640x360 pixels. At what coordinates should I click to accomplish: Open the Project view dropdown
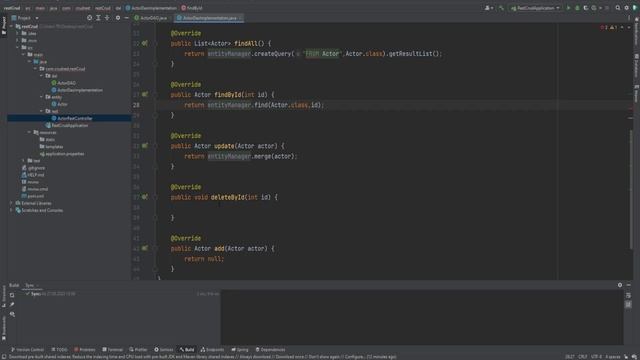point(25,18)
